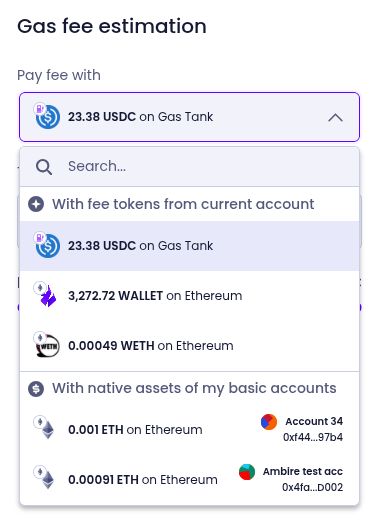
Task: Pick 0.00091 ETH on Ethereum option
Action: (190, 480)
